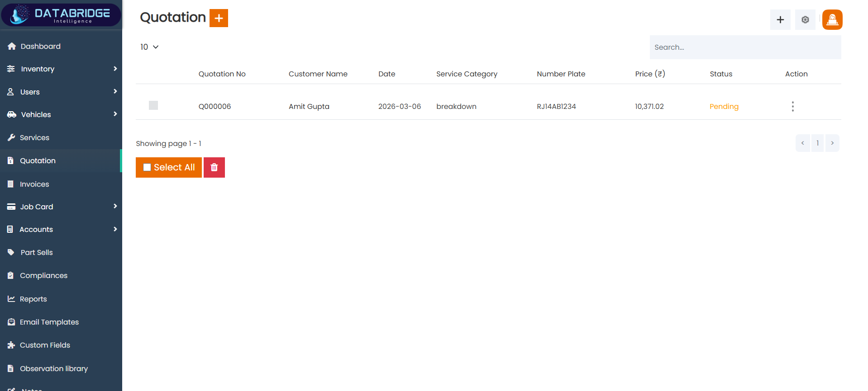This screenshot has width=868, height=391.
Task: Click the Inventory sliders icon
Action: point(11,69)
